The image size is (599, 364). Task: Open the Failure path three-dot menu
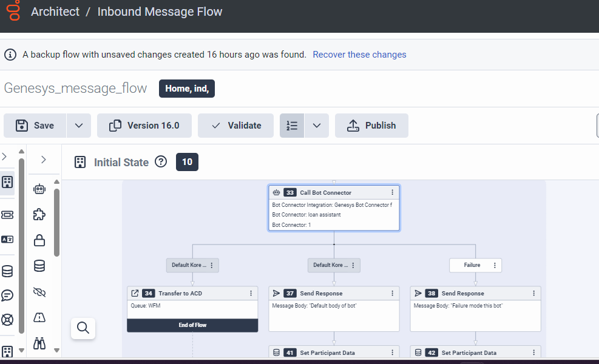pyautogui.click(x=495, y=265)
